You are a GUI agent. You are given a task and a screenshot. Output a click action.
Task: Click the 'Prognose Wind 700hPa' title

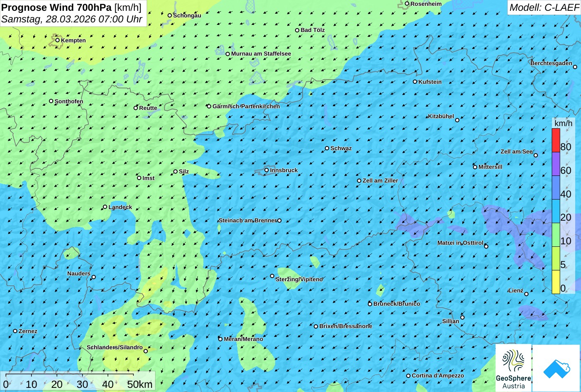(56, 7)
